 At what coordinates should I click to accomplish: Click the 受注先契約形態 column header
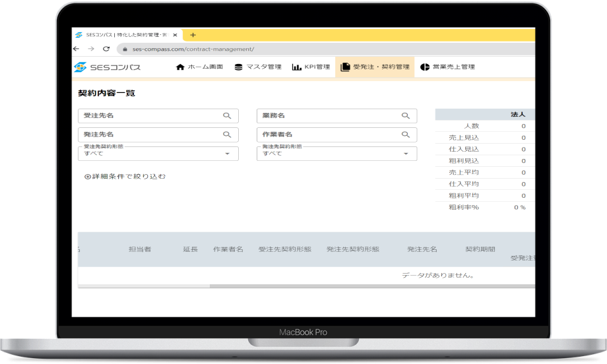285,249
